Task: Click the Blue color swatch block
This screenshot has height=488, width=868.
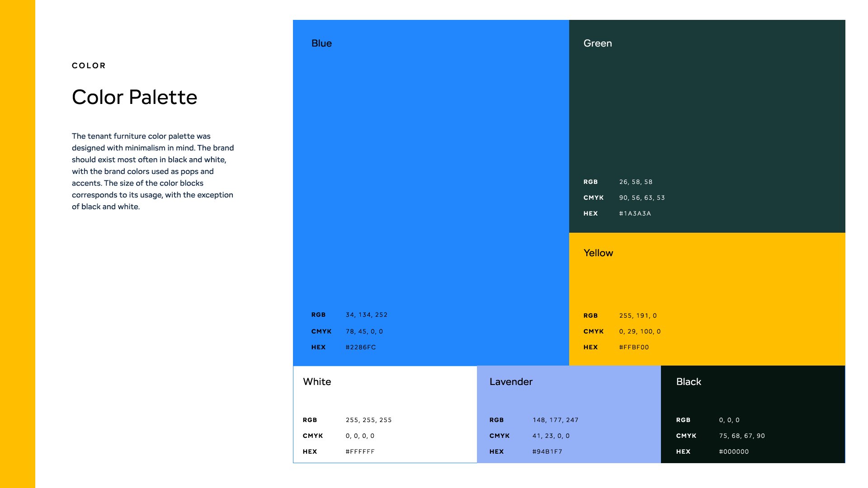Action: (x=430, y=181)
